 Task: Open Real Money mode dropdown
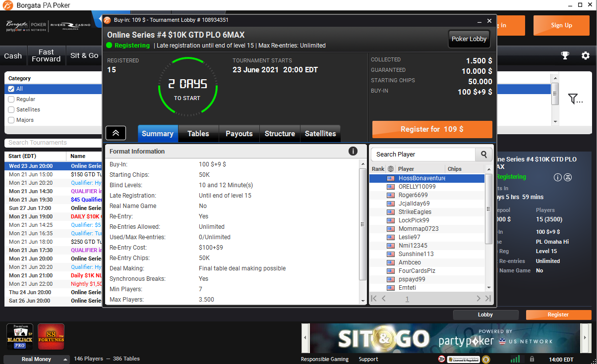click(x=36, y=359)
